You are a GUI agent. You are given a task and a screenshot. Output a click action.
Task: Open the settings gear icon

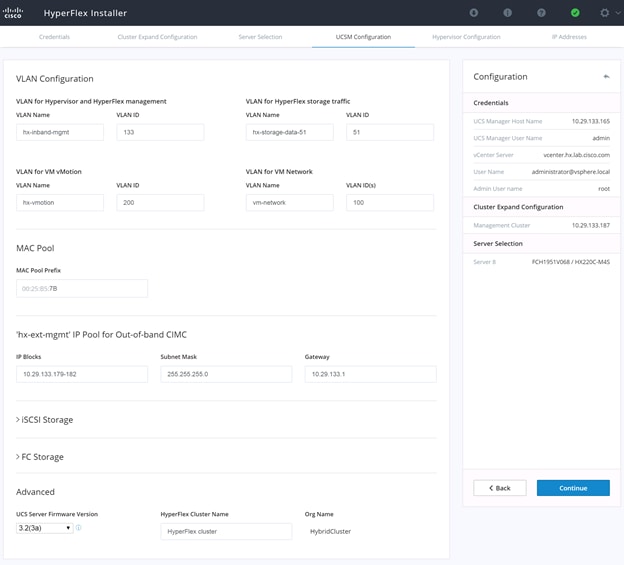(604, 13)
